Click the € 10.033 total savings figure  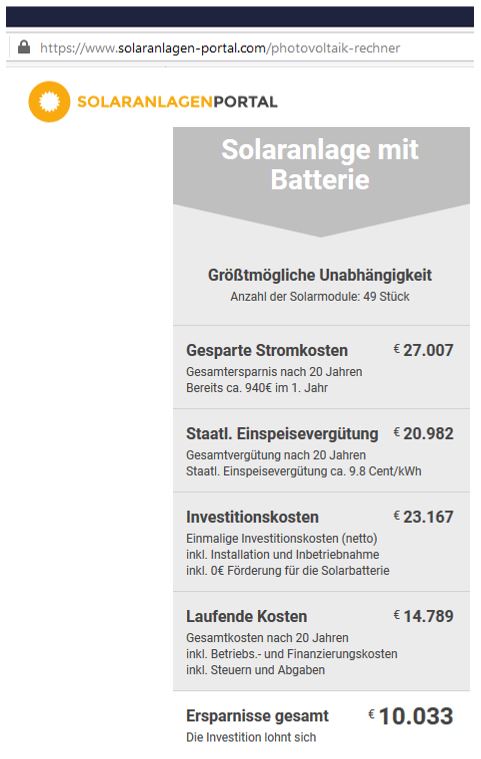point(411,716)
